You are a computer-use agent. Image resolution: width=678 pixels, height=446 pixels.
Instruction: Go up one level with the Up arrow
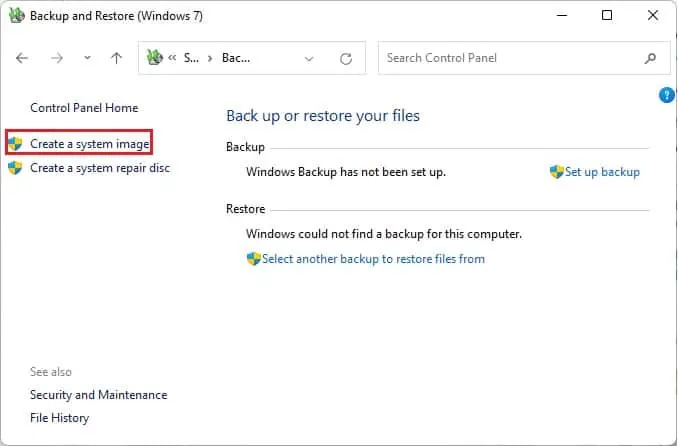click(116, 58)
